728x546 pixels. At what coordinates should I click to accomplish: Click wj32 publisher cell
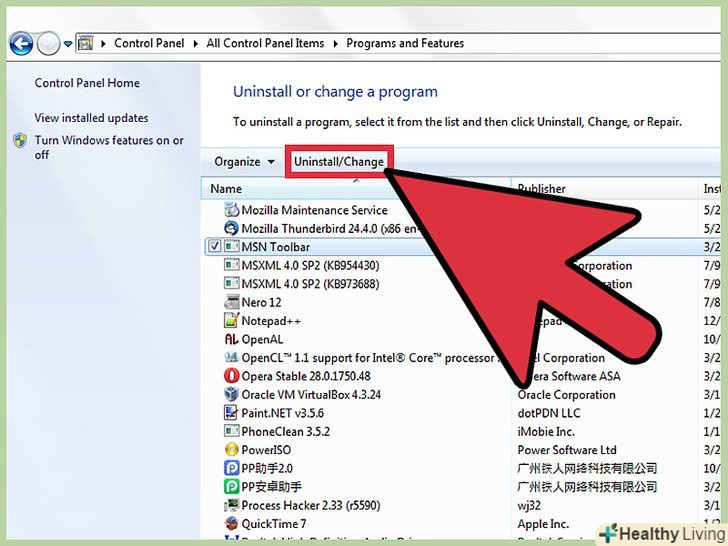(x=529, y=505)
